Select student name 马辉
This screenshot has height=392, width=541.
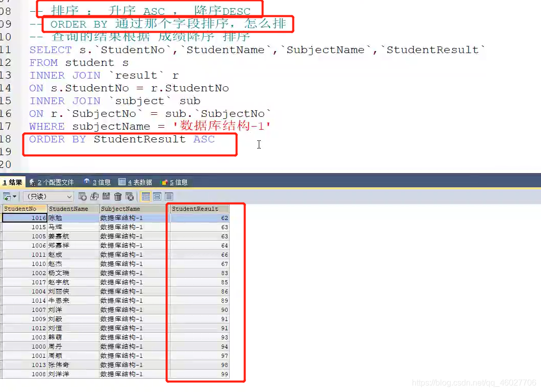(x=73, y=227)
